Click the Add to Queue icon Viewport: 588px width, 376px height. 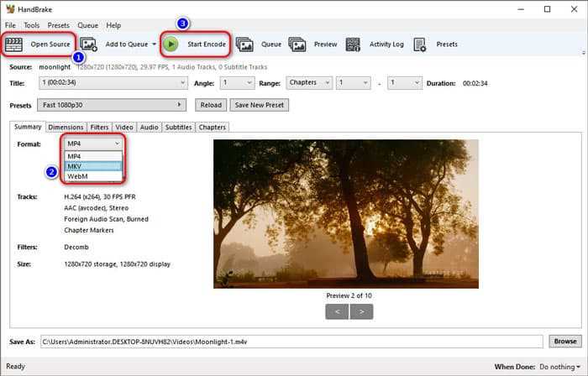90,44
